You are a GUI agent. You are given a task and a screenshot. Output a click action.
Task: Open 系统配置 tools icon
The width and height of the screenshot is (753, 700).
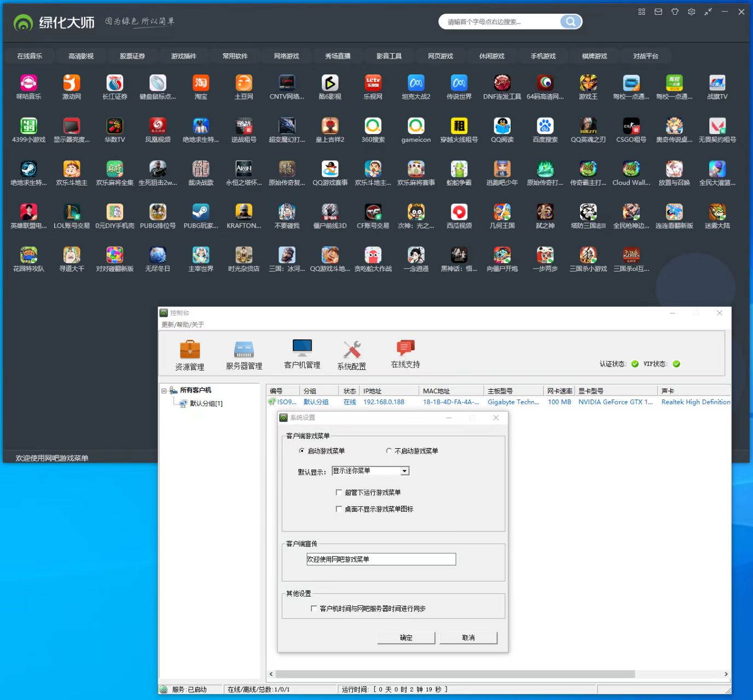point(351,350)
